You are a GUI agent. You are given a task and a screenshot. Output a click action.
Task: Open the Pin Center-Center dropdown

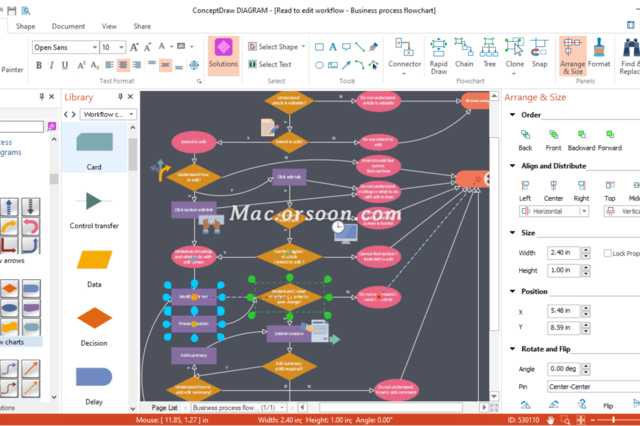point(593,386)
